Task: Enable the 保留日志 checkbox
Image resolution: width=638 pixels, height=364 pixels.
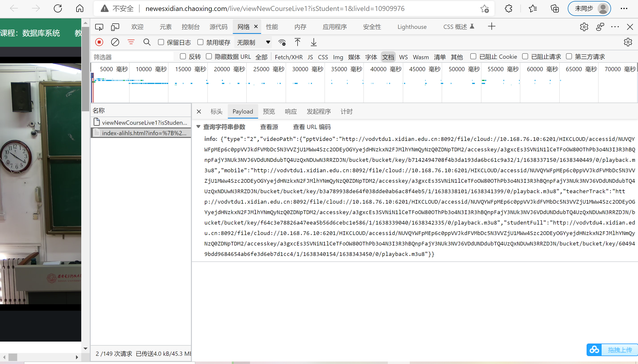Action: [x=161, y=42]
